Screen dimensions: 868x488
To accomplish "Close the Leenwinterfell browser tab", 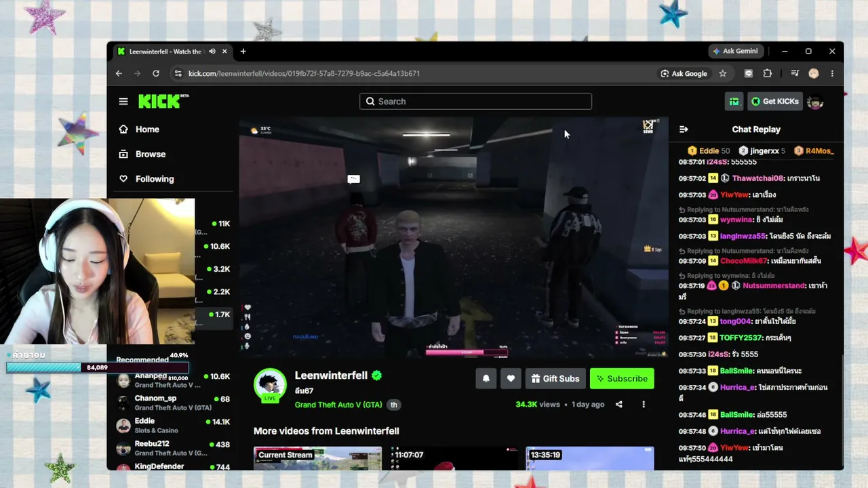I will 224,52.
